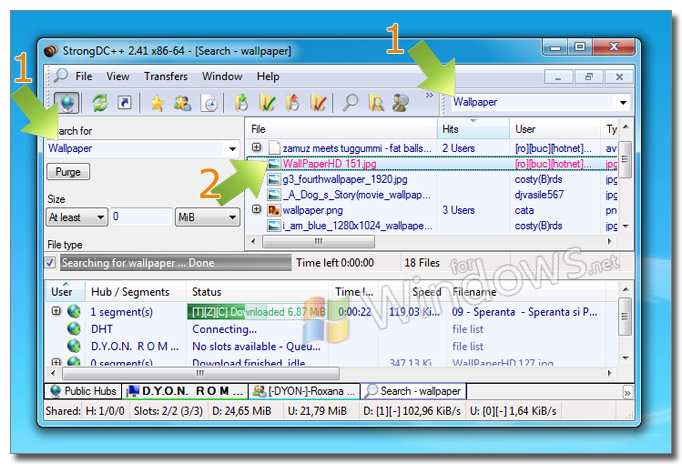Sort results by File column header

[x=341, y=129]
